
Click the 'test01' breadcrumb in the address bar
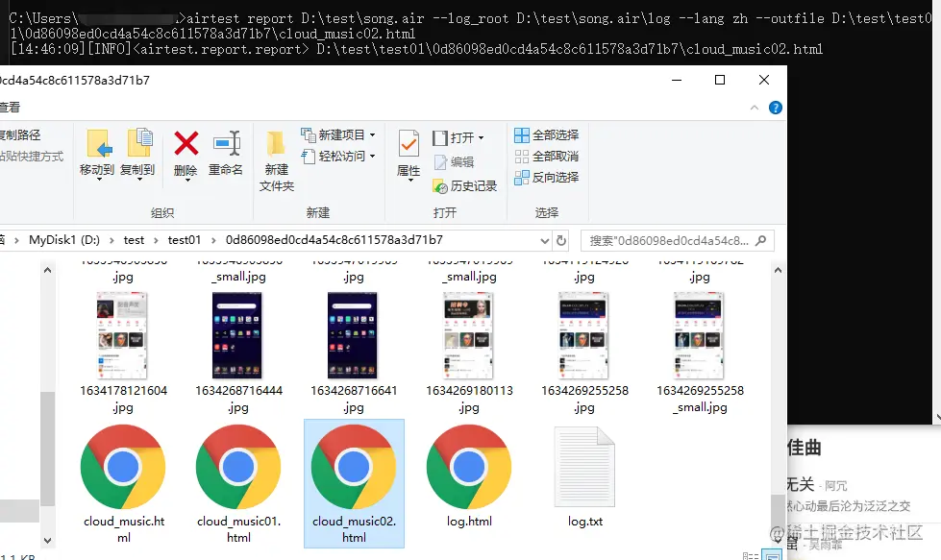pos(184,240)
